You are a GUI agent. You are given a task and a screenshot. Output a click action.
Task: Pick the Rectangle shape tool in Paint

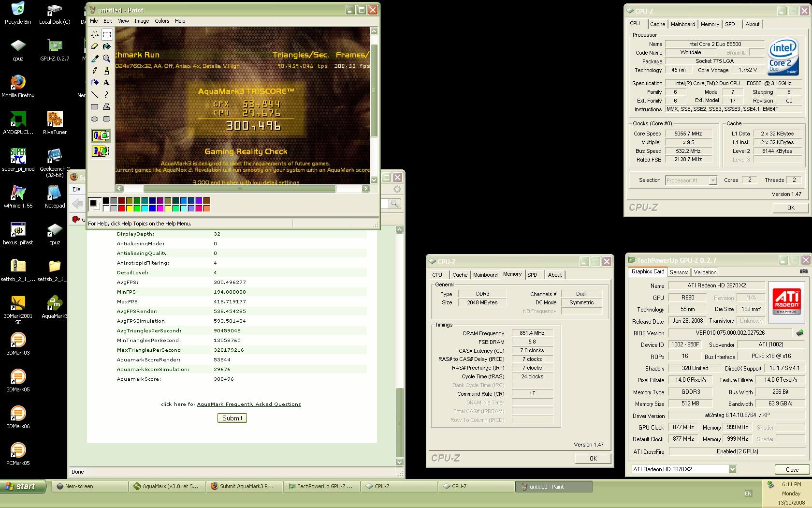point(95,107)
